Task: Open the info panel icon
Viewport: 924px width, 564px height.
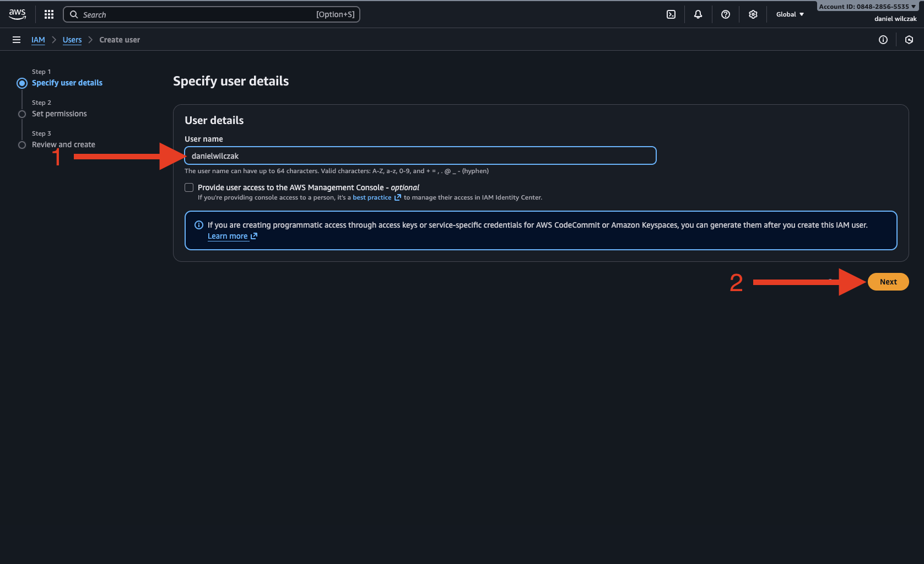Action: click(x=883, y=40)
